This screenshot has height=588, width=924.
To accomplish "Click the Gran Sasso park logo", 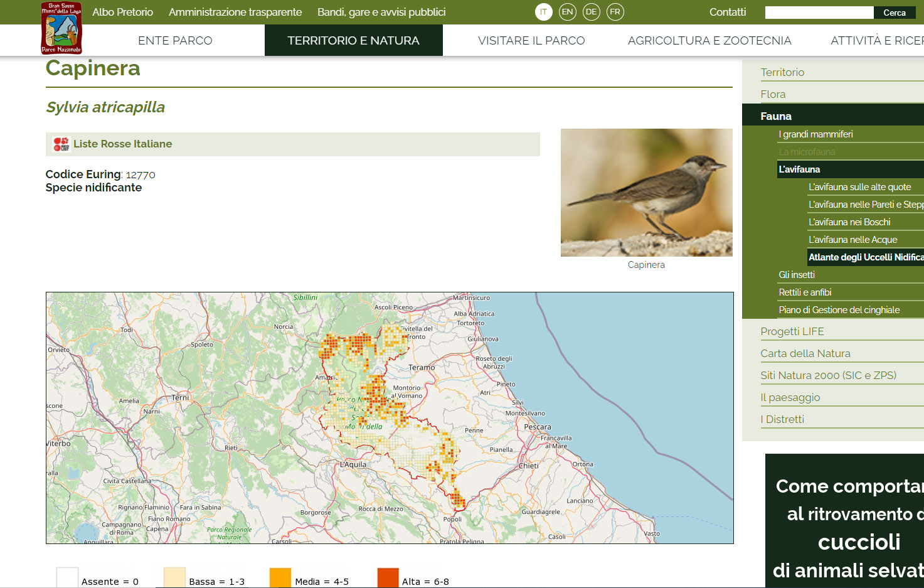I will coord(61,28).
